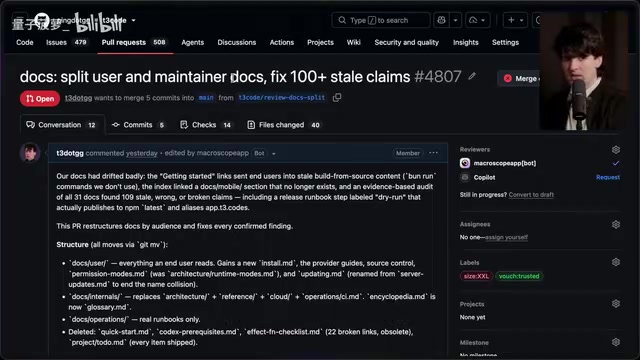
Task: Open the yesterday timestamp link
Action: (x=142, y=153)
